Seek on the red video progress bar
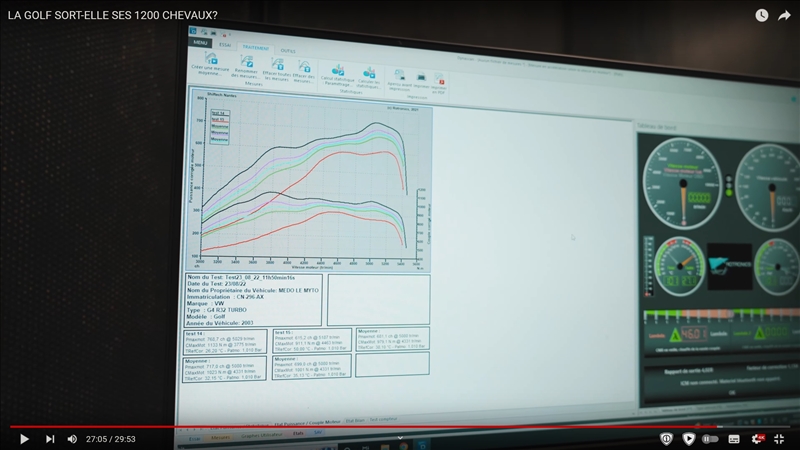Screen dimensions: 800x450 400,427
